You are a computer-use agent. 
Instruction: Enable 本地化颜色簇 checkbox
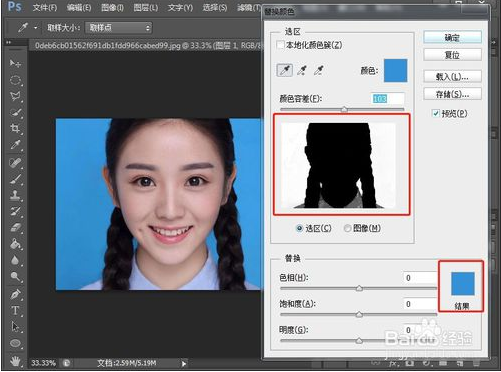click(x=281, y=45)
